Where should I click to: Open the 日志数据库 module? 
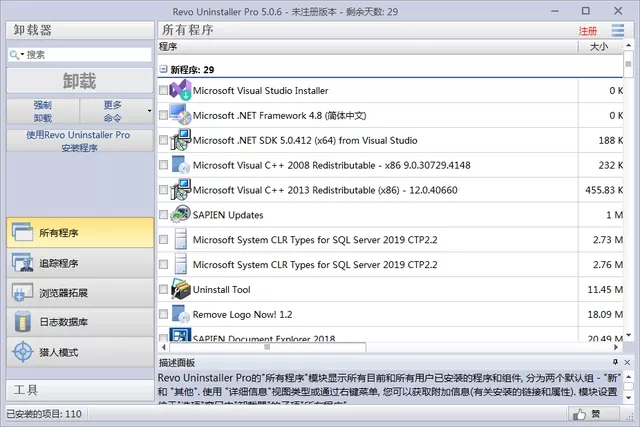80,322
